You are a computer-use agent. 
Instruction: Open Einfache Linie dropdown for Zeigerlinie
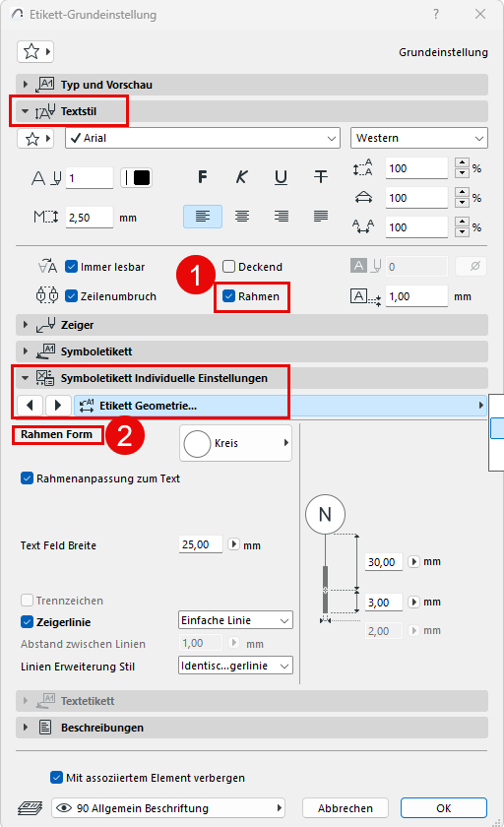[x=235, y=620]
